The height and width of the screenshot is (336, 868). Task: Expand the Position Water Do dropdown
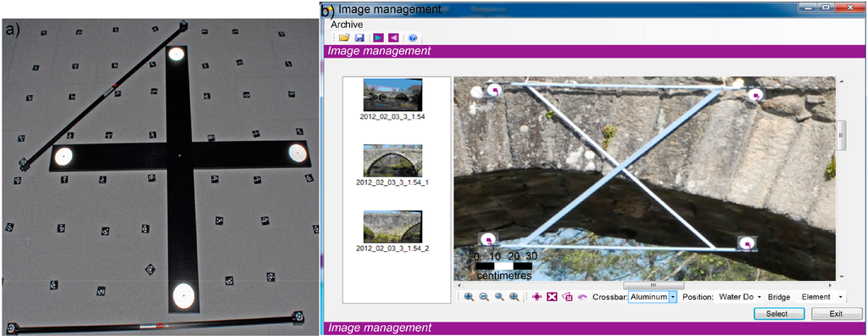(759, 297)
